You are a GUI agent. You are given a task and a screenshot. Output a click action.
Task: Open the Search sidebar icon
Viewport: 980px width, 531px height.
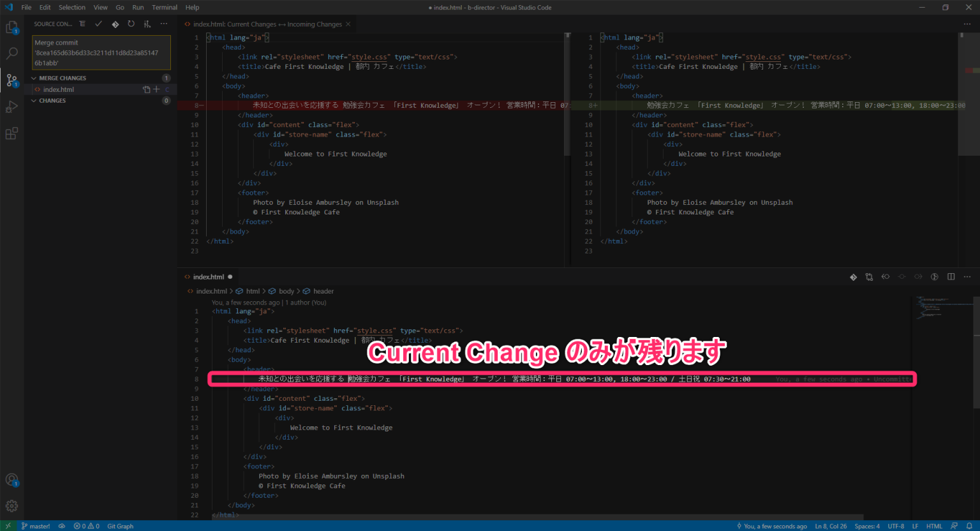coord(11,53)
